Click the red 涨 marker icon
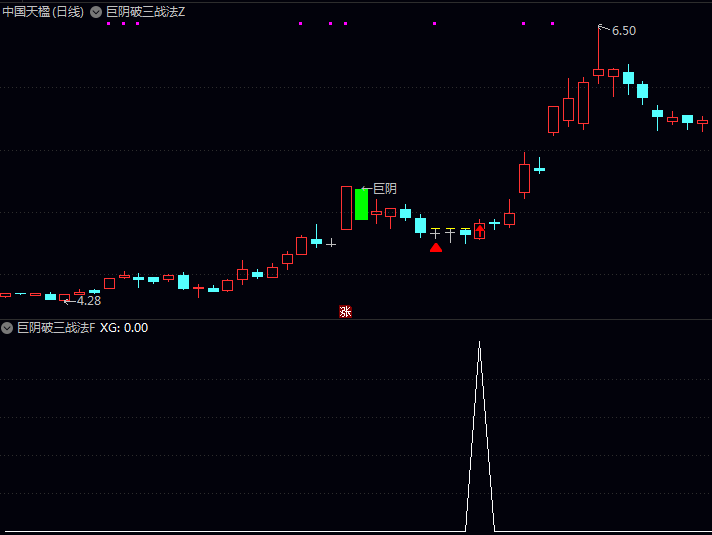Image resolution: width=712 pixels, height=535 pixels. pos(346,312)
